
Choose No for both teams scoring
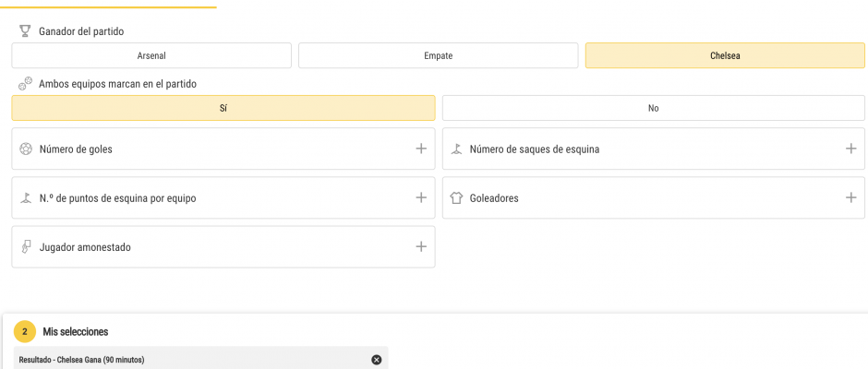pyautogui.click(x=653, y=108)
